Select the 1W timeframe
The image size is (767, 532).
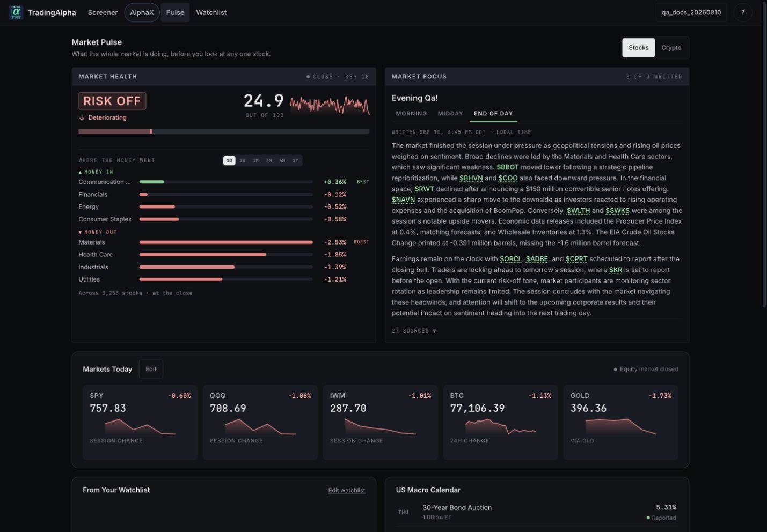click(243, 160)
